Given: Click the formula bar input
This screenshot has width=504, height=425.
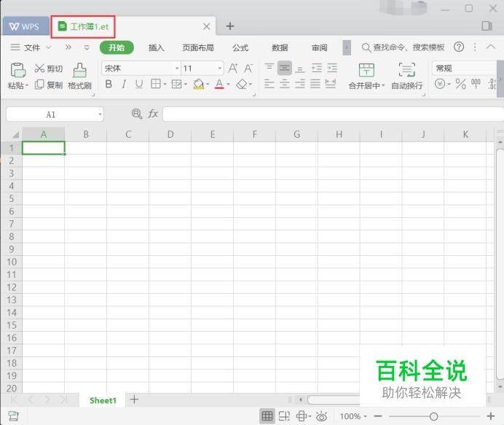Looking at the screenshot, I should [x=333, y=114].
